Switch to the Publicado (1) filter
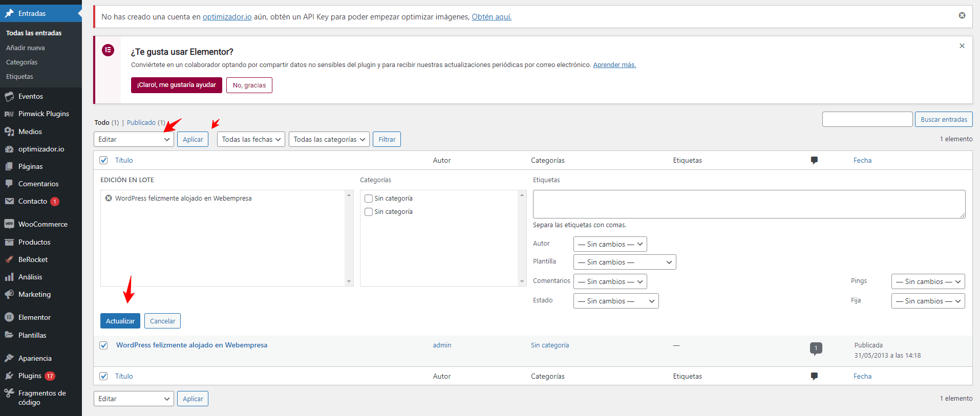This screenshot has height=416, width=980. click(x=146, y=122)
